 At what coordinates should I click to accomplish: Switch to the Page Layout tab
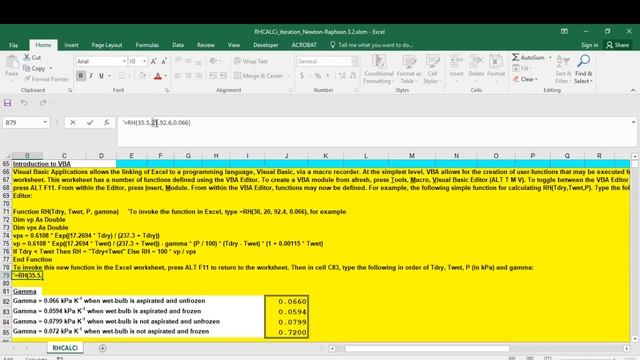click(107, 45)
